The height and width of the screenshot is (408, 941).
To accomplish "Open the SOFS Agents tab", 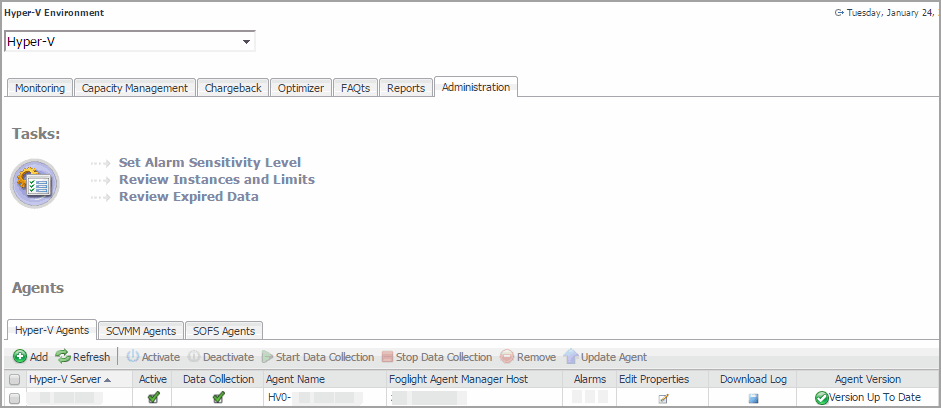I will (224, 331).
